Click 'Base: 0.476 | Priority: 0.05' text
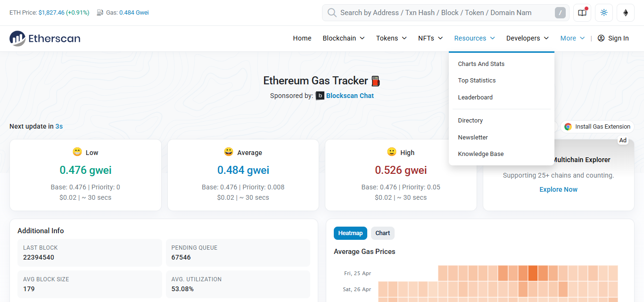Image resolution: width=644 pixels, height=302 pixels. [401, 187]
